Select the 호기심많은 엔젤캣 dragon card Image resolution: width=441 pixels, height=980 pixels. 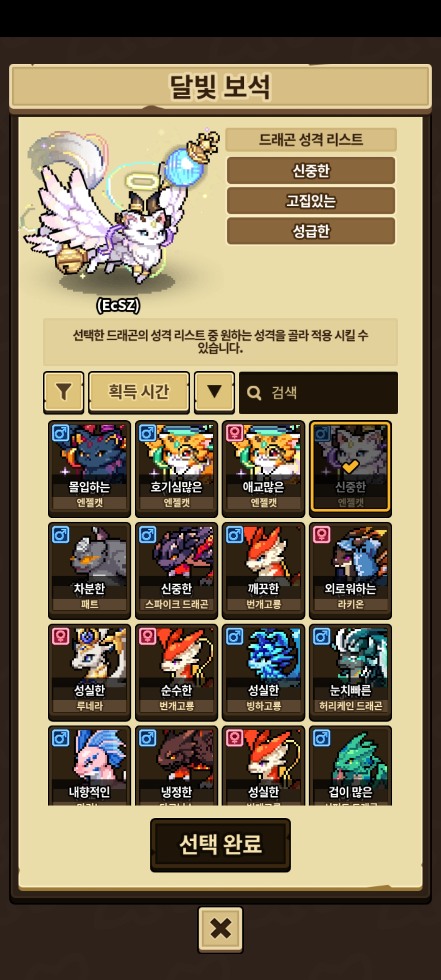[176, 469]
